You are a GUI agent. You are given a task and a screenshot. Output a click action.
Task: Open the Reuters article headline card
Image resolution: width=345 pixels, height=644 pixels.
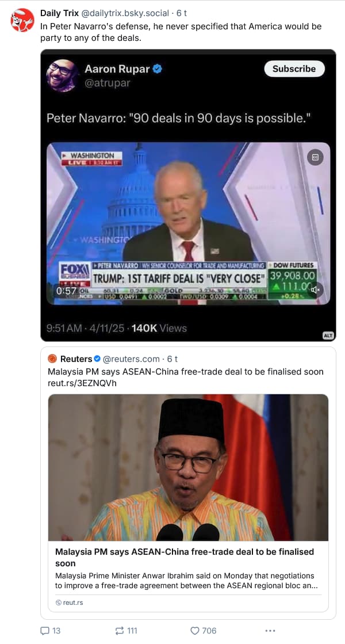185,557
